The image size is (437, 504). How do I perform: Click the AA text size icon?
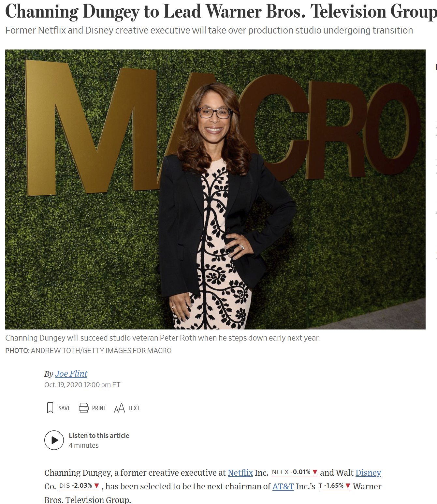tap(119, 408)
